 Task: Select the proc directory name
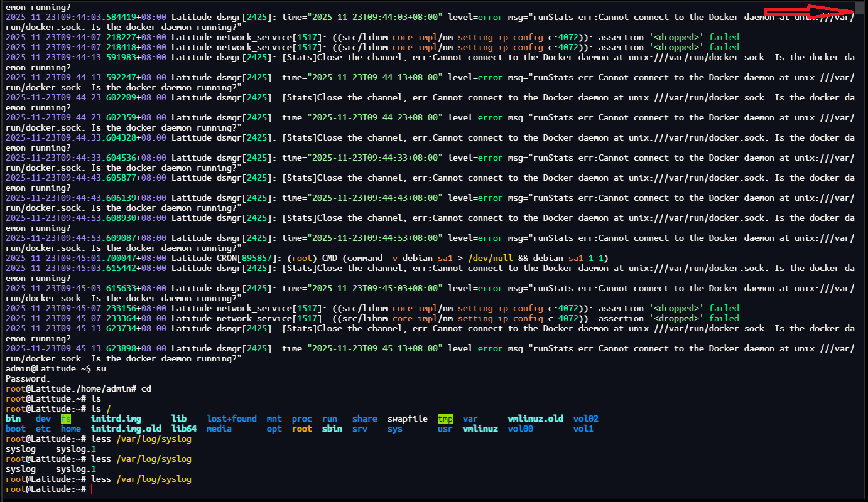[x=301, y=419]
